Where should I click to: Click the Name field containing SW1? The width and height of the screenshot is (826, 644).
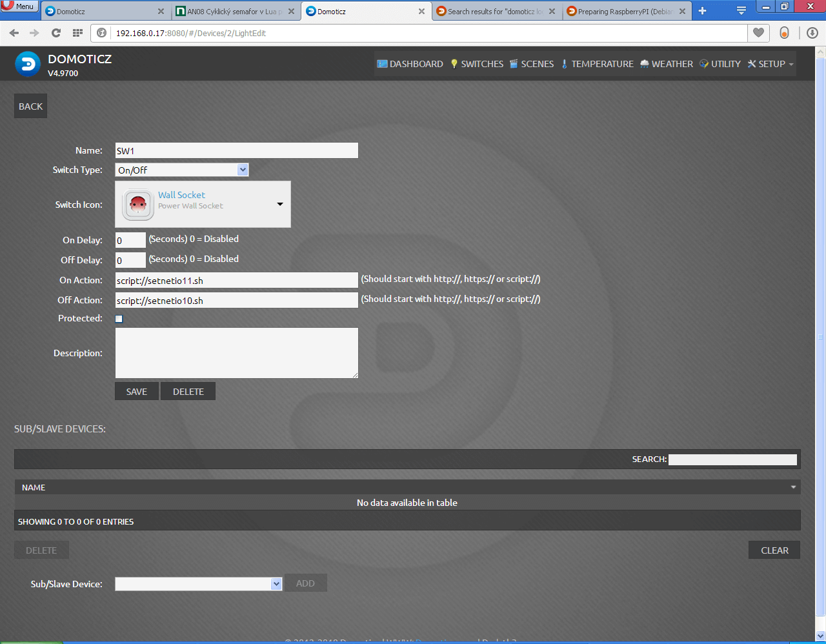(236, 150)
